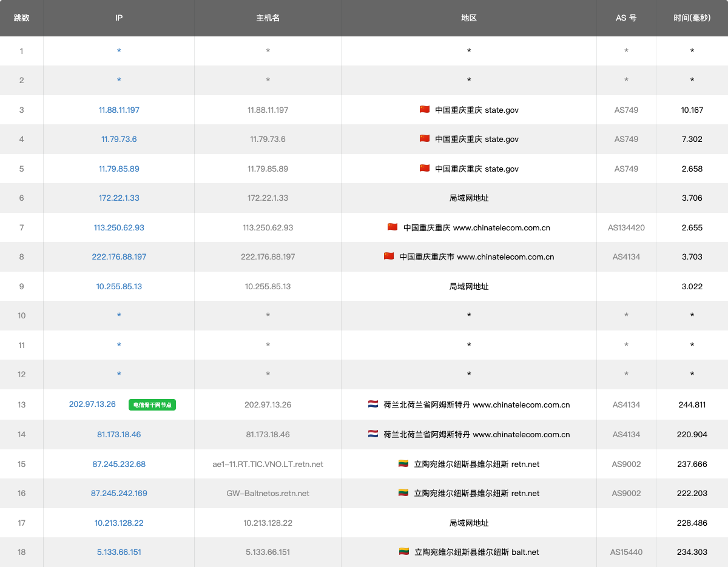Click the Lithuania flag in hop 18
The image size is (728, 567).
[403, 552]
